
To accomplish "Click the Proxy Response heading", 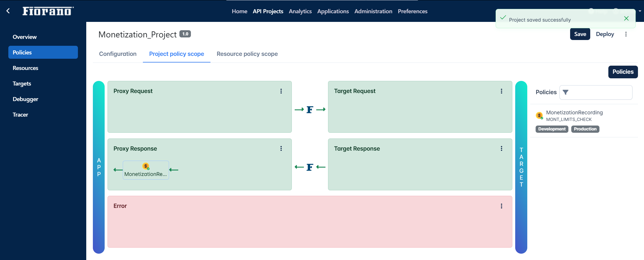I will [x=135, y=149].
